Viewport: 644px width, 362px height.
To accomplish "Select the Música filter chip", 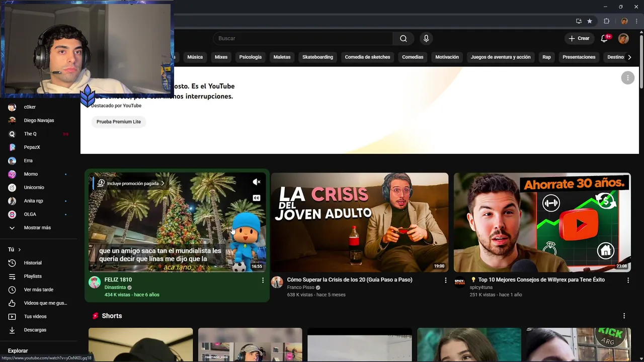I will point(195,57).
